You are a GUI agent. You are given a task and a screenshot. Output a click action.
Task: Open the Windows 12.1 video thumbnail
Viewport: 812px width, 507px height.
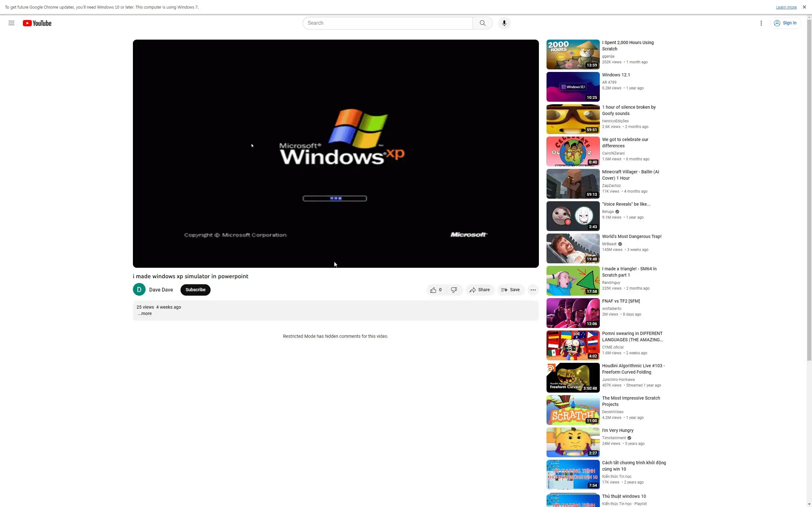point(573,87)
